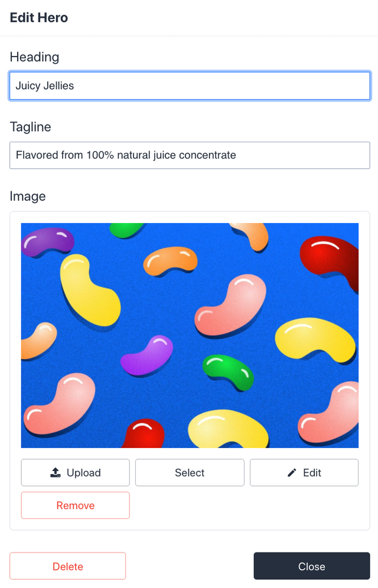The image size is (378, 588).
Task: Click Delete at the bottom left
Action: tap(67, 566)
